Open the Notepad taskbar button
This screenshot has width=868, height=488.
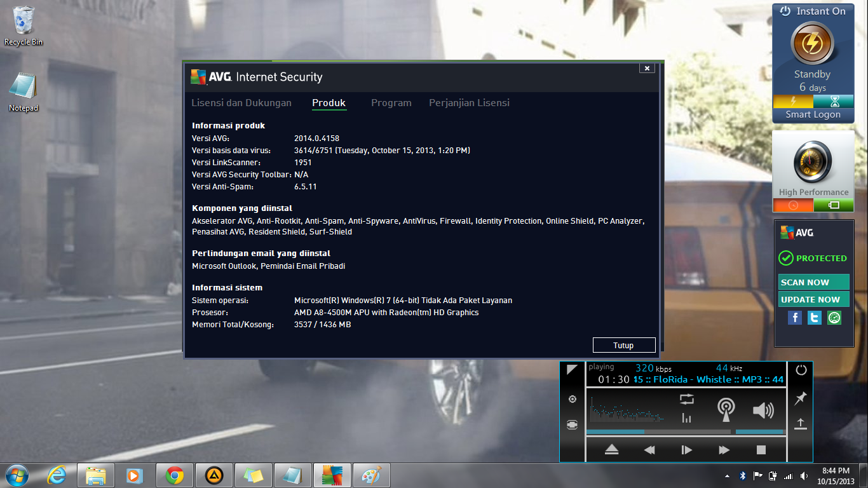pos(293,475)
